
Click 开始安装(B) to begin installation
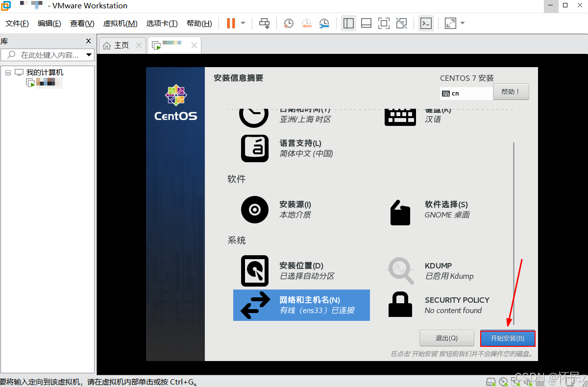(x=507, y=338)
